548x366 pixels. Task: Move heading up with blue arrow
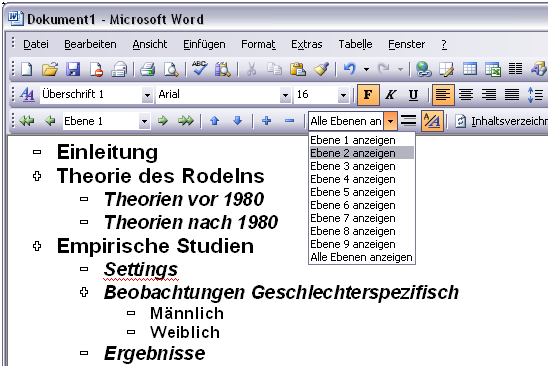pyautogui.click(x=215, y=121)
